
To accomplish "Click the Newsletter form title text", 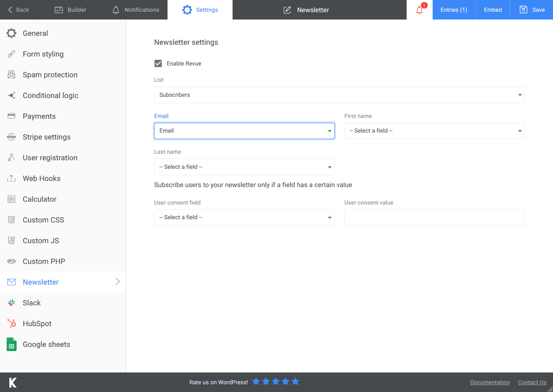I will click(313, 10).
